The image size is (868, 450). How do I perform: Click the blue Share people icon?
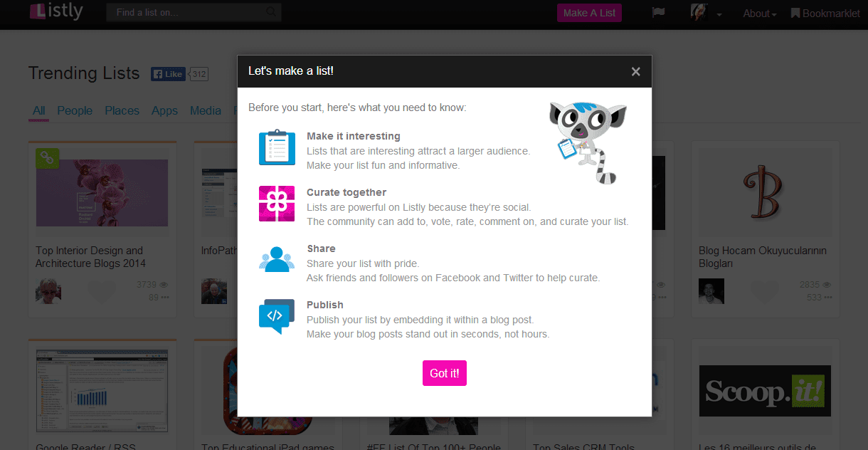click(277, 259)
